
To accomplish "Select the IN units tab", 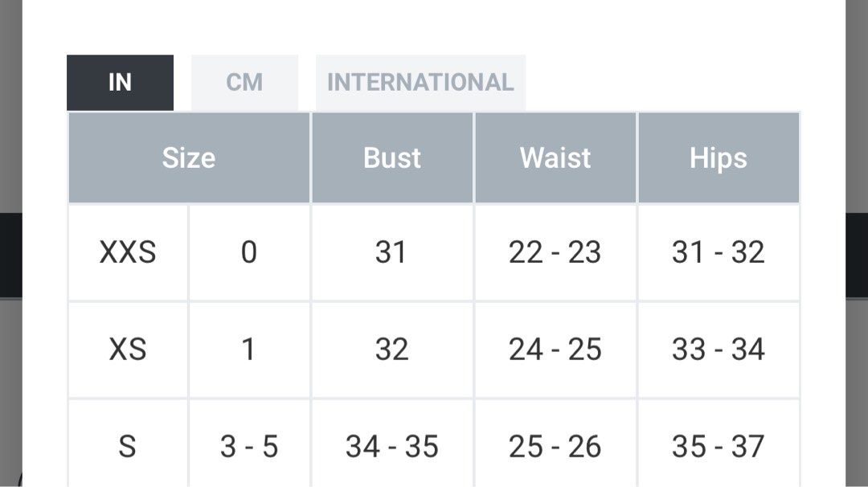I will click(x=120, y=83).
